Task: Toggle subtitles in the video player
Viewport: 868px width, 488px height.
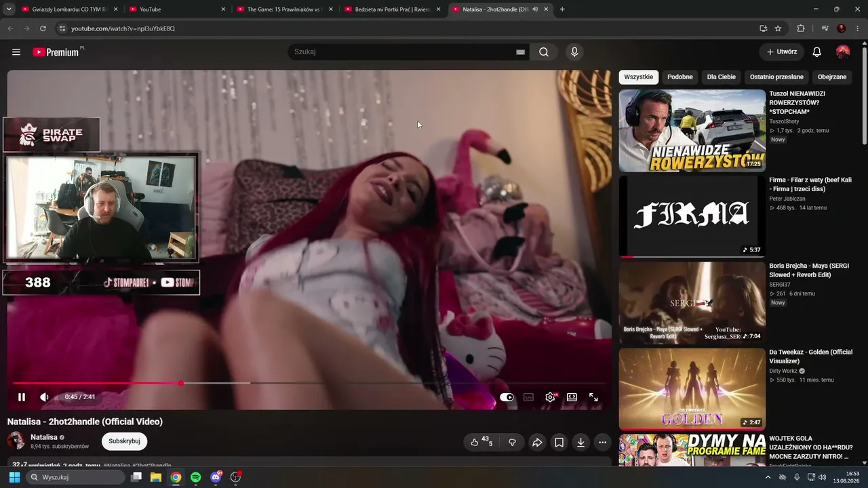Action: coord(528,397)
